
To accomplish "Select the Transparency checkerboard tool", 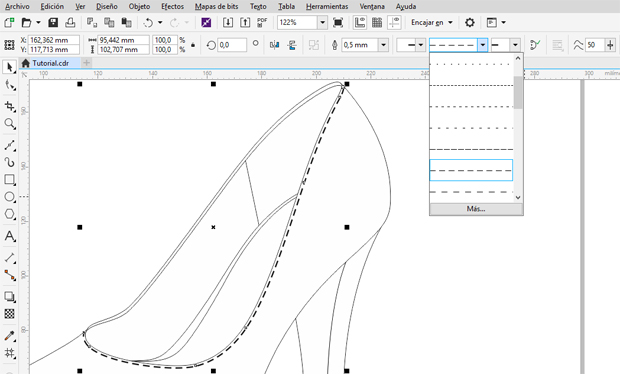I will coord(9,314).
